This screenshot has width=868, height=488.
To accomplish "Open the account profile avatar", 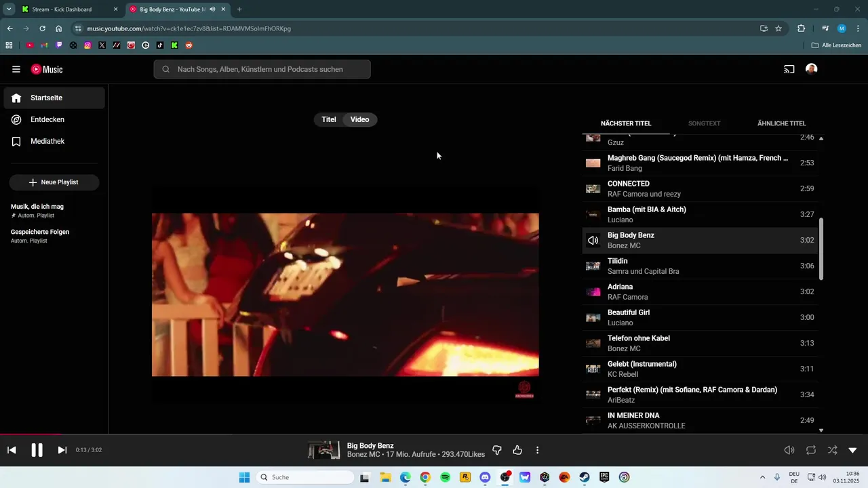I will [x=812, y=69].
